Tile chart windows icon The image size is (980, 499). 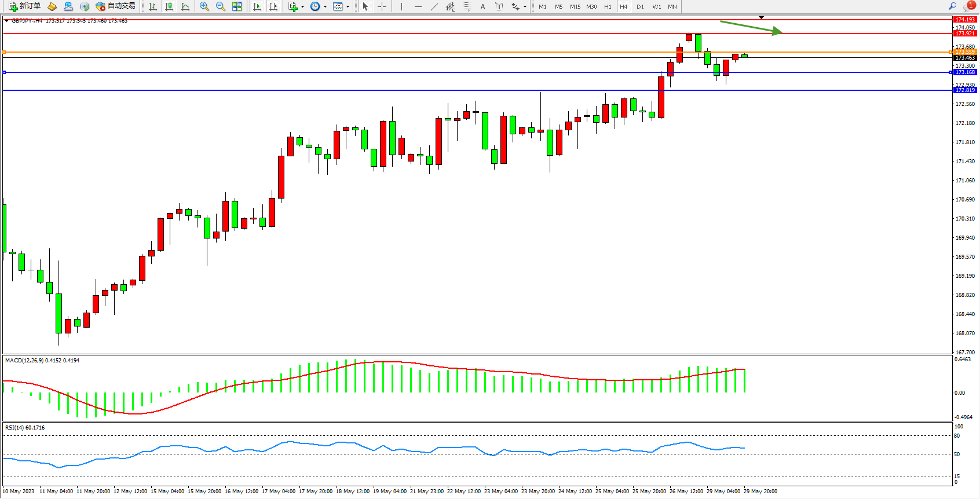[237, 6]
